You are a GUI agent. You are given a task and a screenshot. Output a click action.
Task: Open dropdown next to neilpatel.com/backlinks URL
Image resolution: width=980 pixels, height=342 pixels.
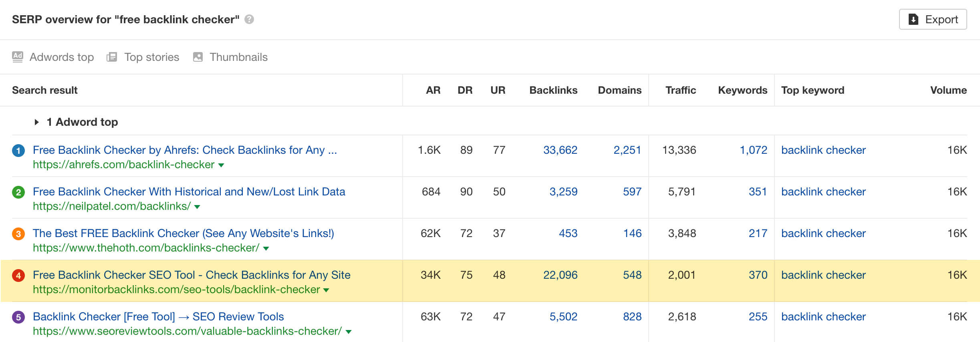[197, 207]
